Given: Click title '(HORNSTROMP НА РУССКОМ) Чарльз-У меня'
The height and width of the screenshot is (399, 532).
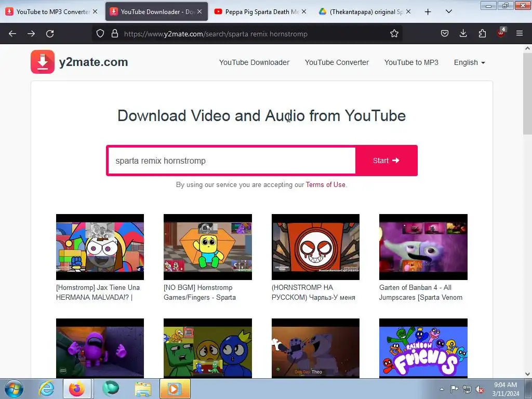Looking at the screenshot, I should (313, 292).
